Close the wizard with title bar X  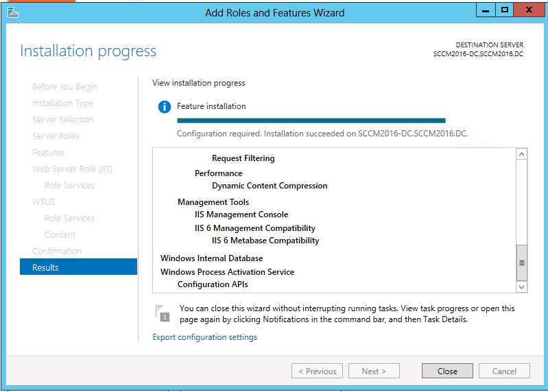pyautogui.click(x=529, y=10)
